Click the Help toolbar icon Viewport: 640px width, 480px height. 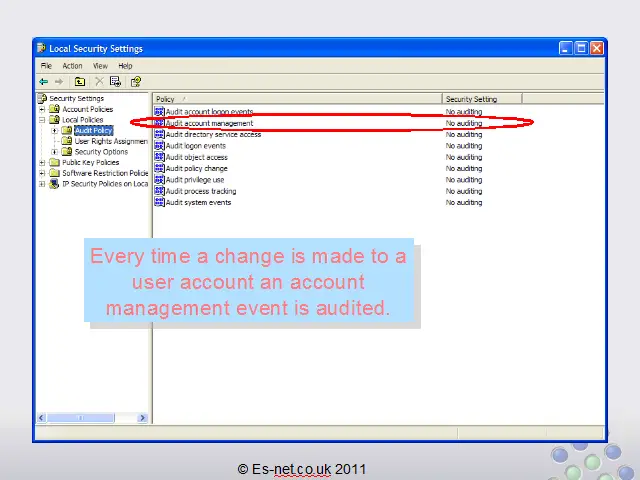tap(136, 82)
